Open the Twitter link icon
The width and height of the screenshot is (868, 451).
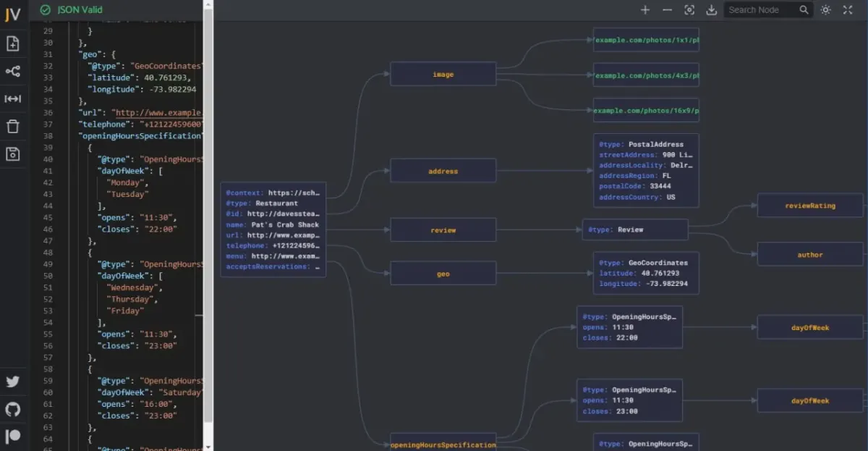12,382
